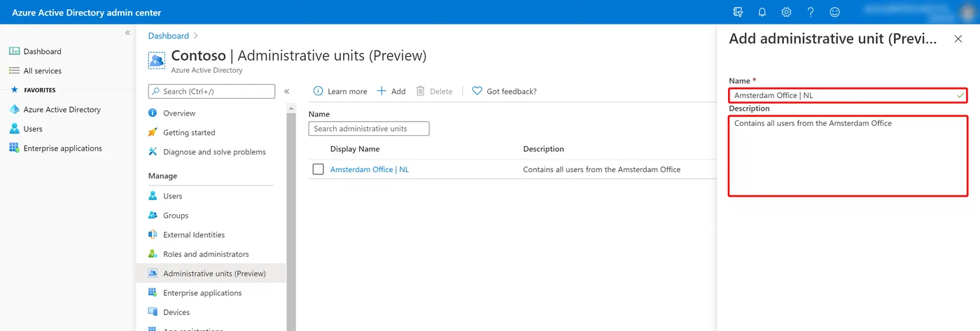
Task: Collapse the resource menu with the chevron
Action: click(286, 92)
